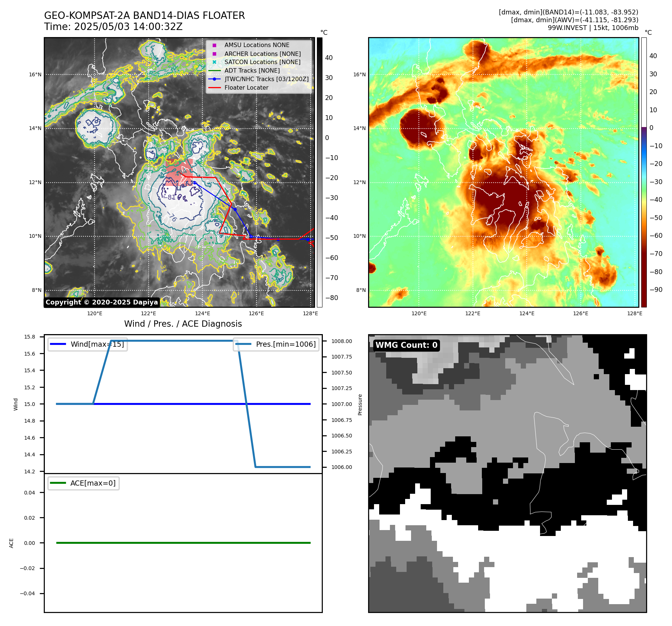This screenshot has height=626, width=672.
Task: Click the magenta square marker beside AMSU Locations
Action: (x=214, y=45)
